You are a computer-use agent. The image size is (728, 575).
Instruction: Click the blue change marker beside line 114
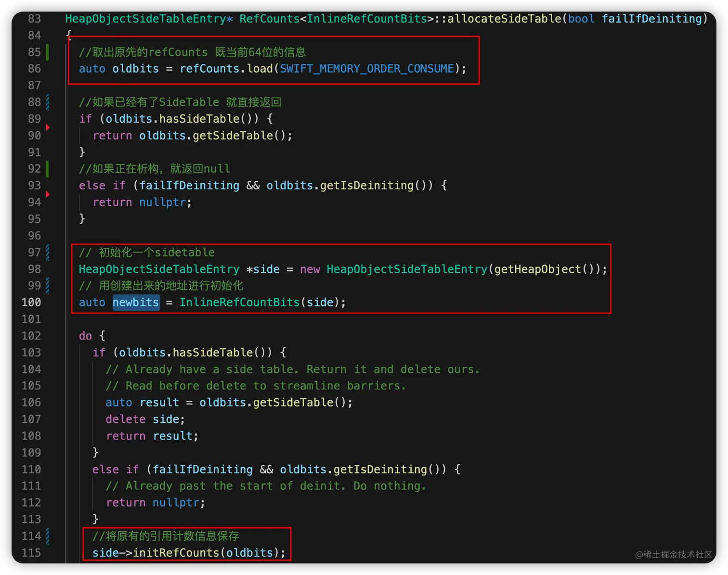[47, 536]
